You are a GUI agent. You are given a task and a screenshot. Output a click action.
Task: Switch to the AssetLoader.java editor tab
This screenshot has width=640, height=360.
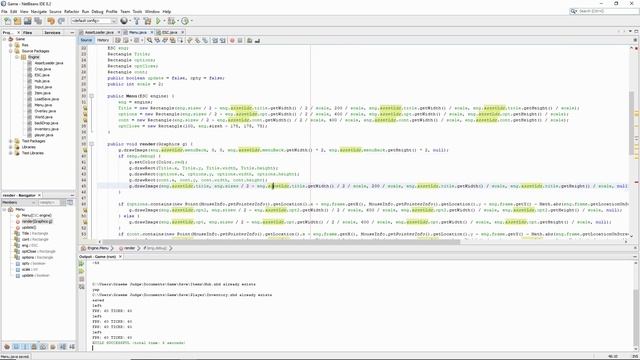pos(99,32)
